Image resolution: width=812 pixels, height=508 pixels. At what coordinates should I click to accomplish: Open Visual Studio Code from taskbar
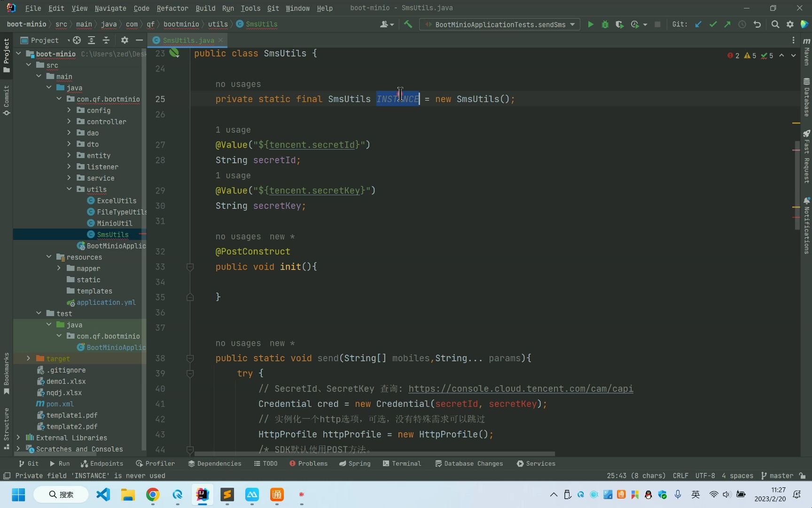[x=103, y=494]
